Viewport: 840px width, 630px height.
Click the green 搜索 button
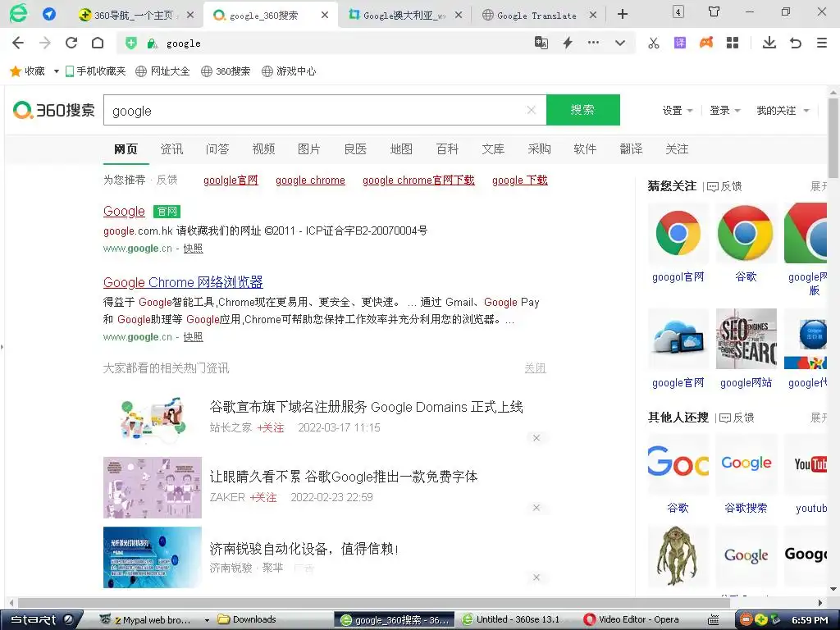[x=583, y=110]
